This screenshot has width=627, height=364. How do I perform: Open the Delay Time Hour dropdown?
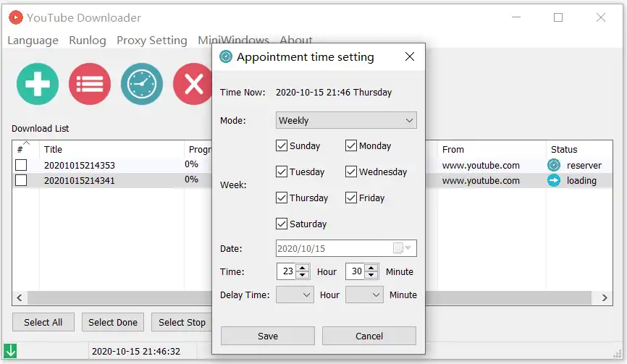295,295
